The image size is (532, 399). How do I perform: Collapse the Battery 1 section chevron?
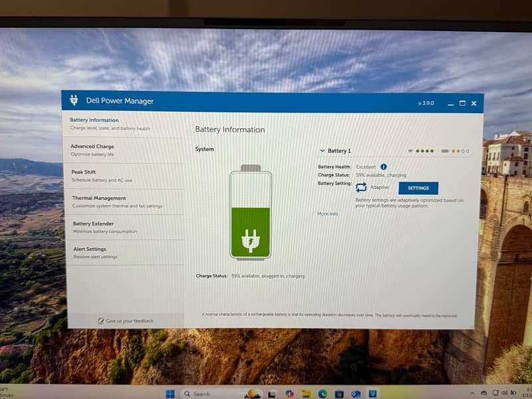tap(323, 151)
